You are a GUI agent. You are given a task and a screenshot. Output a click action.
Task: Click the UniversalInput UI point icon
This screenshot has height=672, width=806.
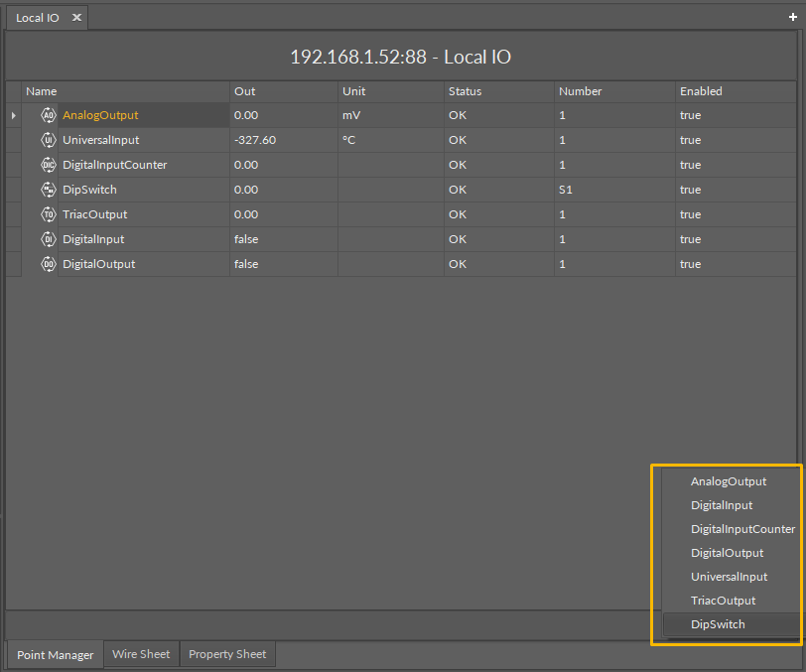(48, 140)
